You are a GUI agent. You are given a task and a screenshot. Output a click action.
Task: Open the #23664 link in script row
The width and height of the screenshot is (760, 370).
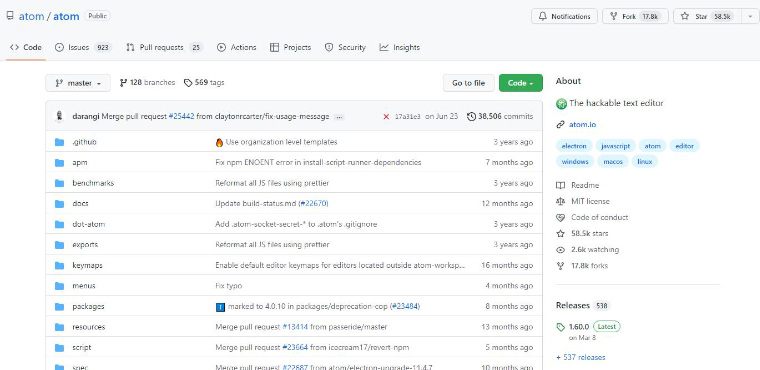[295, 348]
